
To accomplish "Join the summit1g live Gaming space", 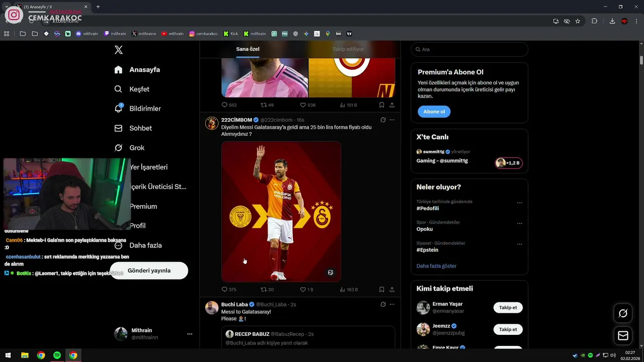I will coord(509,163).
